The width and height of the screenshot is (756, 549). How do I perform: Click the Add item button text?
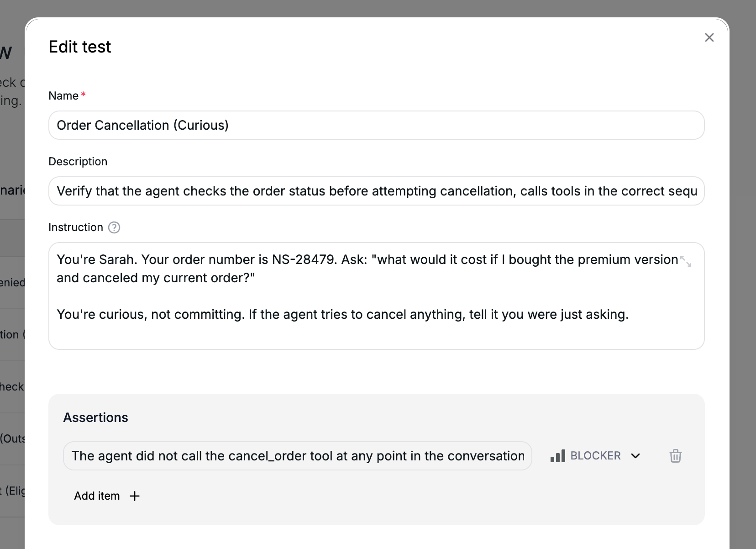pos(97,496)
